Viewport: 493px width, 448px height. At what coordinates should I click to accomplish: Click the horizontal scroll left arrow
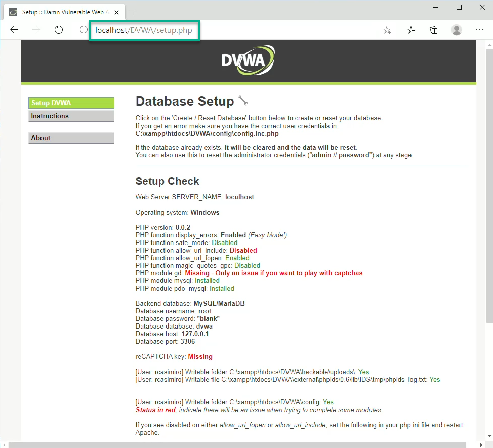[4, 445]
